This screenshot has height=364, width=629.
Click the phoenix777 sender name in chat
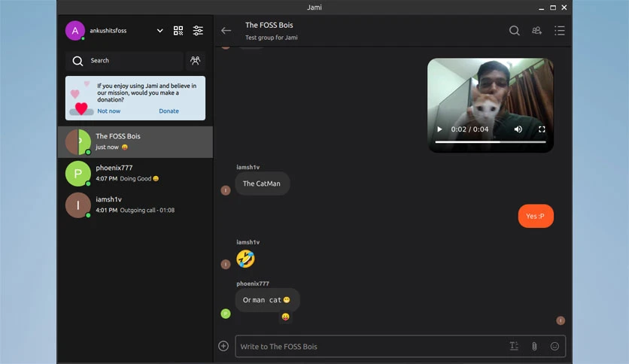pyautogui.click(x=253, y=284)
